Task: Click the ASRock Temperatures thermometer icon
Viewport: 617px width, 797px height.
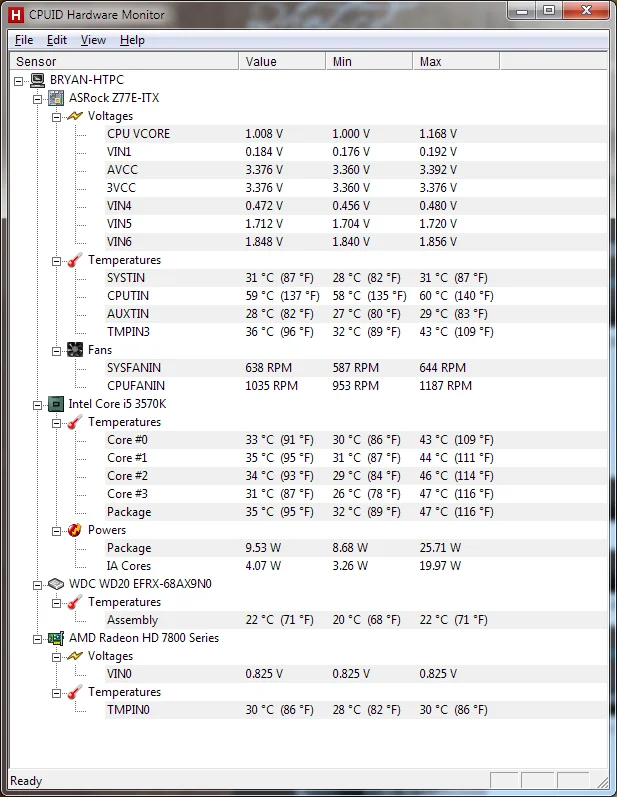Action: [75, 260]
